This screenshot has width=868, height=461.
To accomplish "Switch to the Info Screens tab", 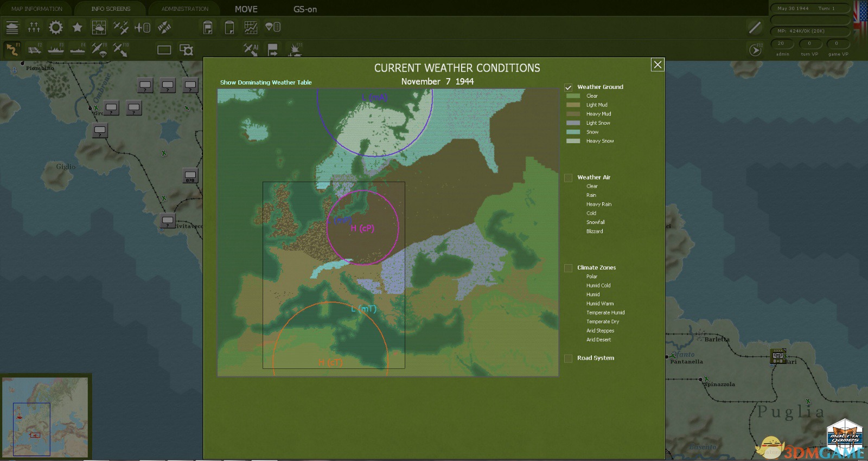I will 111,9.
